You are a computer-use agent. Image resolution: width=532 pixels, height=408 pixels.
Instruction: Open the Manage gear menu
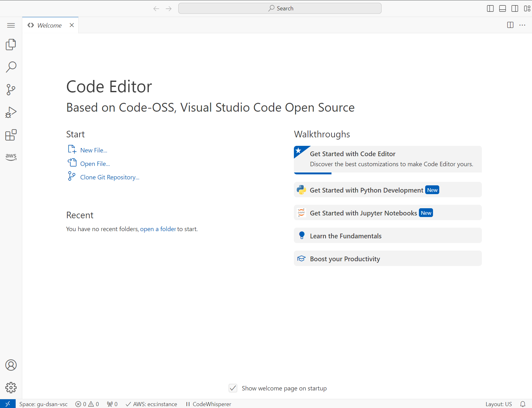[x=11, y=388]
